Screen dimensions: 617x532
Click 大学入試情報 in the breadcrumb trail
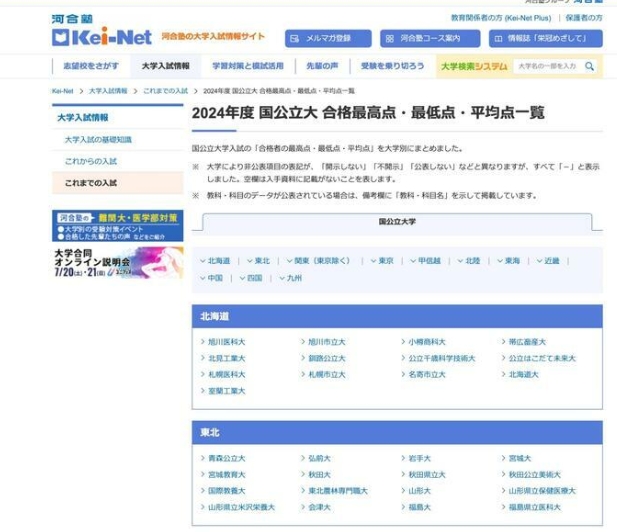[x=108, y=91]
